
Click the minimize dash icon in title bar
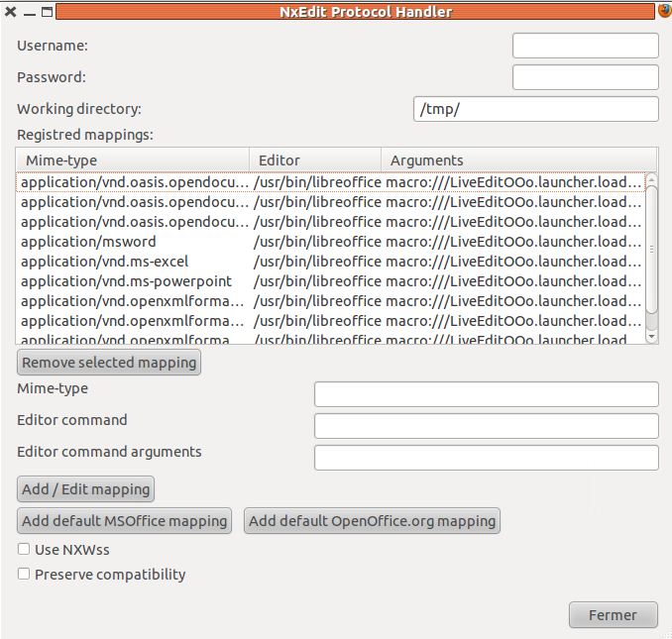click(30, 12)
